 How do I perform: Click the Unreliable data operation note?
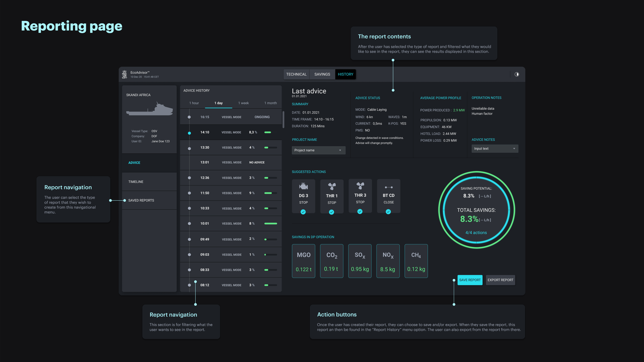pos(483,108)
